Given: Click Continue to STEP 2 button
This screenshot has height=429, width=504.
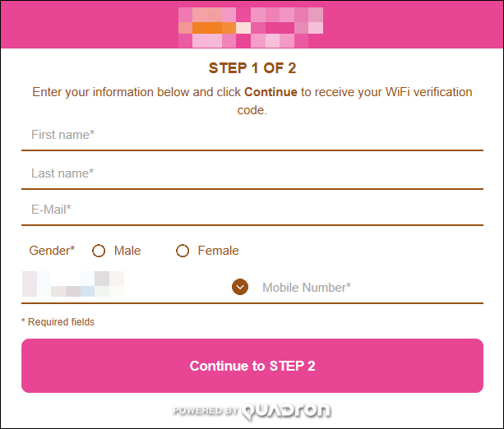Looking at the screenshot, I should 252,366.
